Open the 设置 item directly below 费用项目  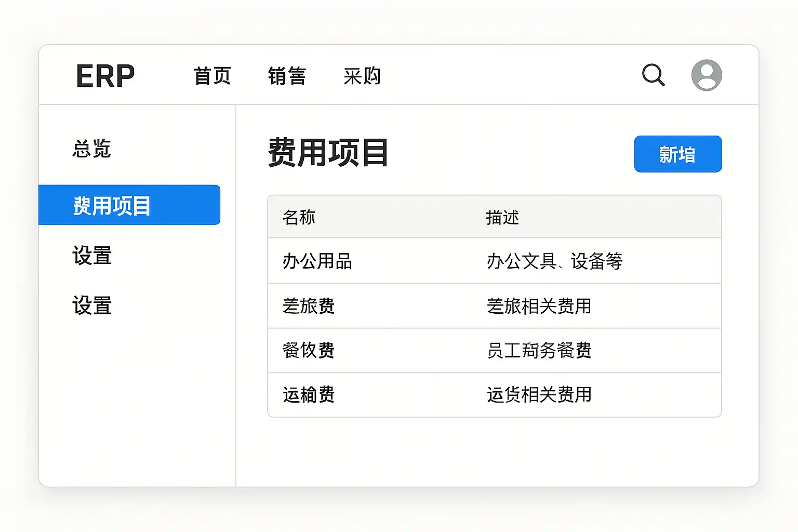point(92,256)
